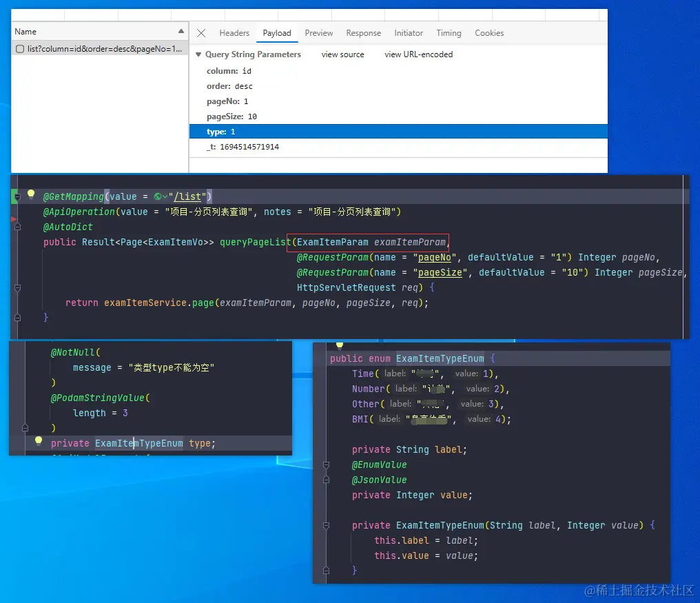
Task: Select the order: desc parameter
Action: coord(229,86)
